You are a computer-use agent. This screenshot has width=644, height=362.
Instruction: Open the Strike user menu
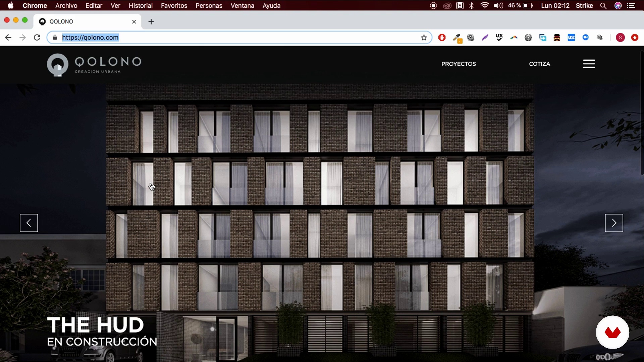584,5
